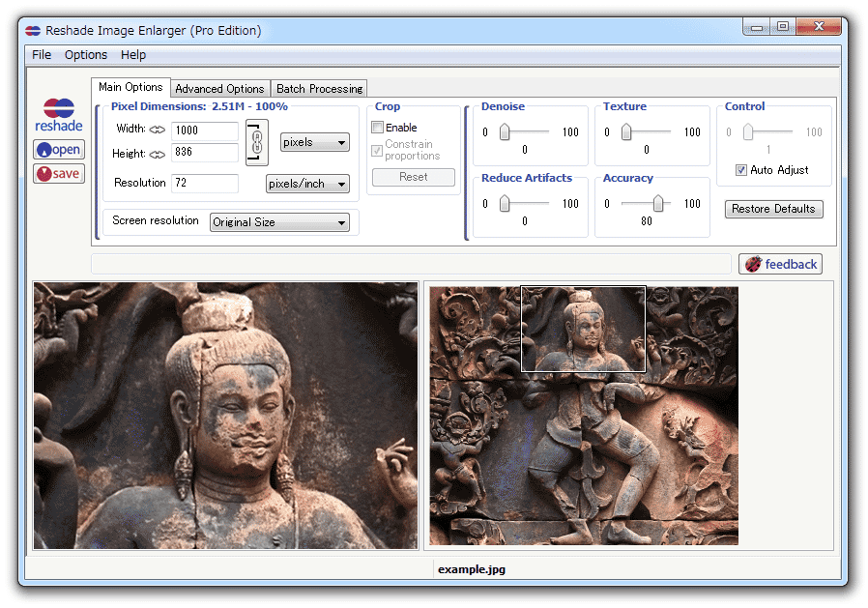This screenshot has width=868, height=608.
Task: Click the Accuracy value 80
Action: (647, 221)
